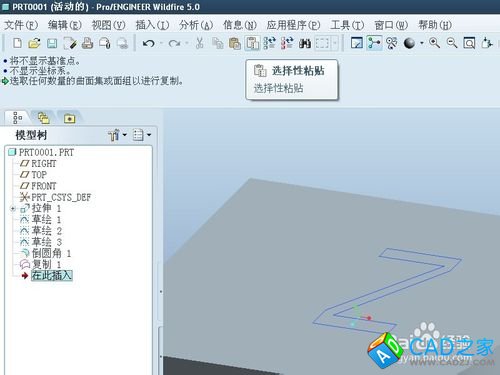
Task: Open the 视图(V) menu
Action: pos(108,25)
